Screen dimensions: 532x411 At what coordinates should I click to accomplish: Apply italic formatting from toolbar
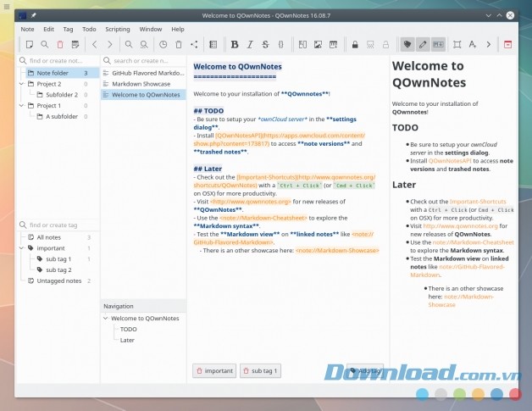pos(250,44)
